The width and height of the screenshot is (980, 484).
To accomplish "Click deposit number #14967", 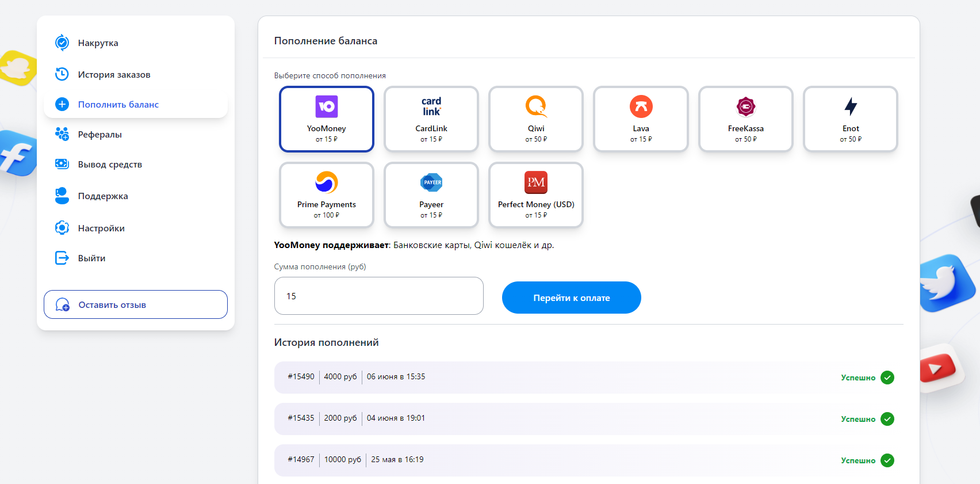I will [301, 459].
